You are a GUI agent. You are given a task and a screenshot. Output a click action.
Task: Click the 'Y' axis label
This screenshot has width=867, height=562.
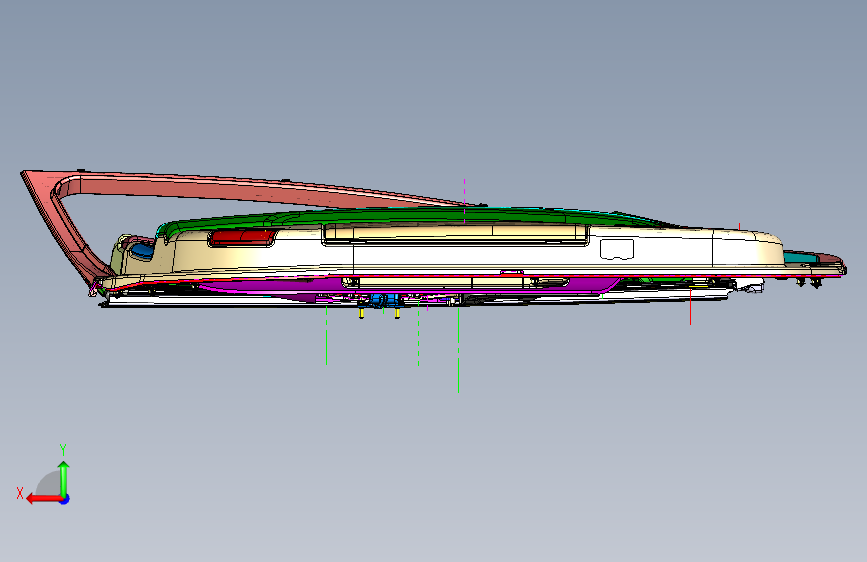point(63,449)
